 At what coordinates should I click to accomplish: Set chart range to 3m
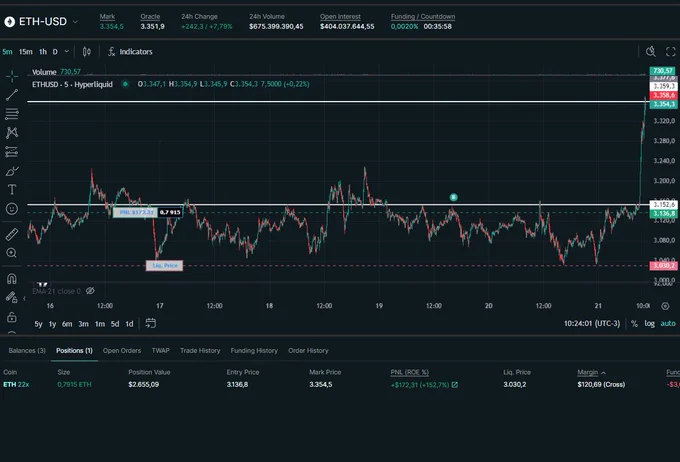[83, 324]
